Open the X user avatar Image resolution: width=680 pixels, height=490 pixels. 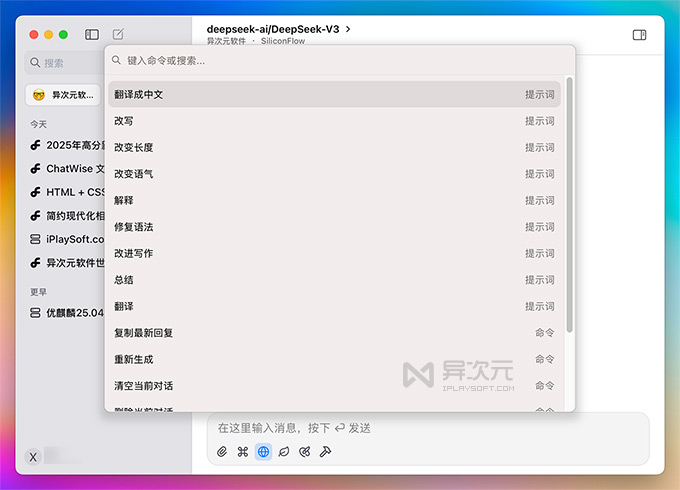pyautogui.click(x=33, y=457)
